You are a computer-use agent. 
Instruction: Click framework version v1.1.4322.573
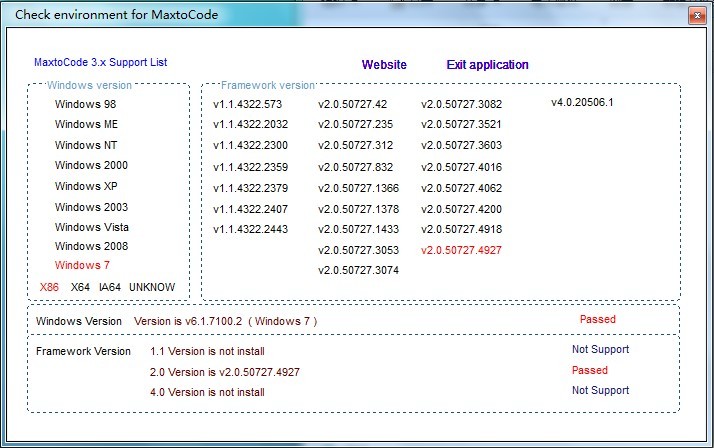click(x=248, y=104)
